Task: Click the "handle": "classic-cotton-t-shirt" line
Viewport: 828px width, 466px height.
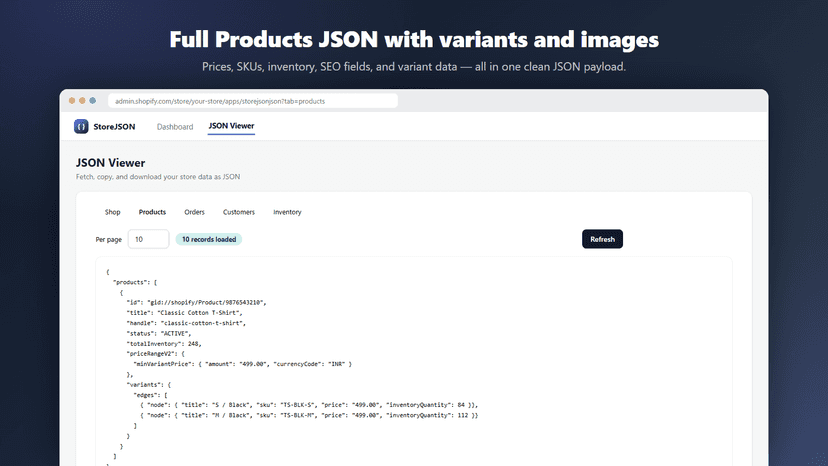Action: click(x=186, y=323)
